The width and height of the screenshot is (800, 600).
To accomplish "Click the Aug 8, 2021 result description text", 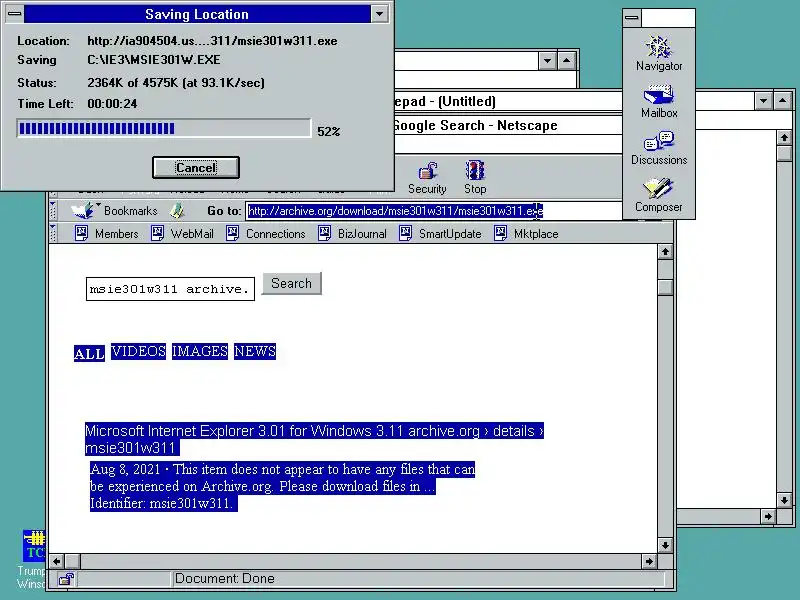I will [x=282, y=486].
